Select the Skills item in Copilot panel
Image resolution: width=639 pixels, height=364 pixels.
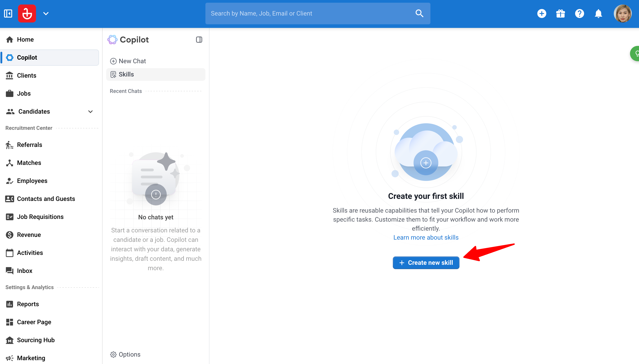pyautogui.click(x=156, y=74)
